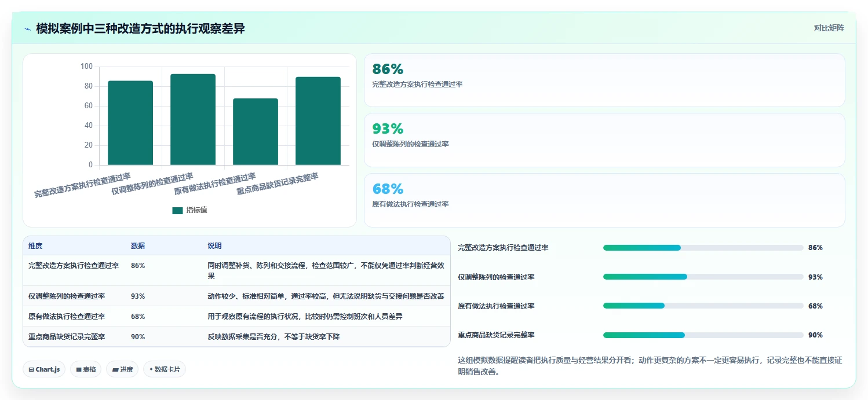
Task: Click the description starting 同时调整补货、陈列和交接流程
Action: click(326, 270)
